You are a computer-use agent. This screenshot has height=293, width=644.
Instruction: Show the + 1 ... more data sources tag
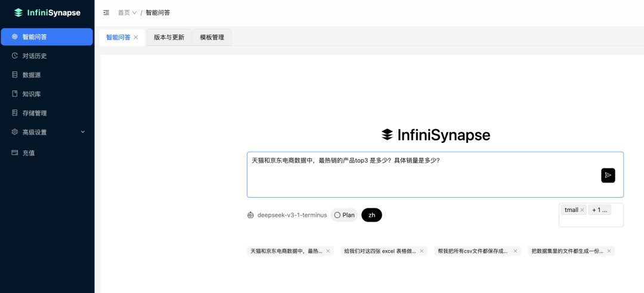[x=600, y=210]
